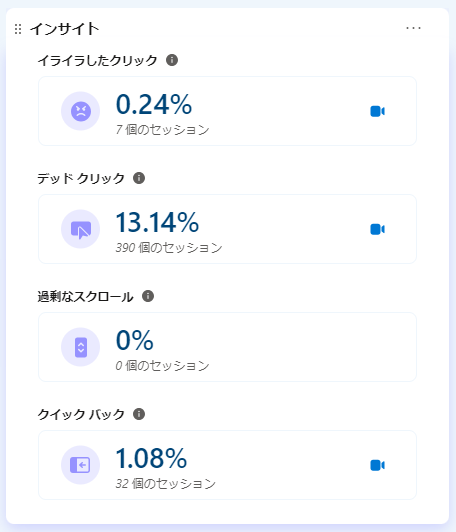Click the excessive scroll phone icon
The image size is (456, 532).
coord(80,347)
